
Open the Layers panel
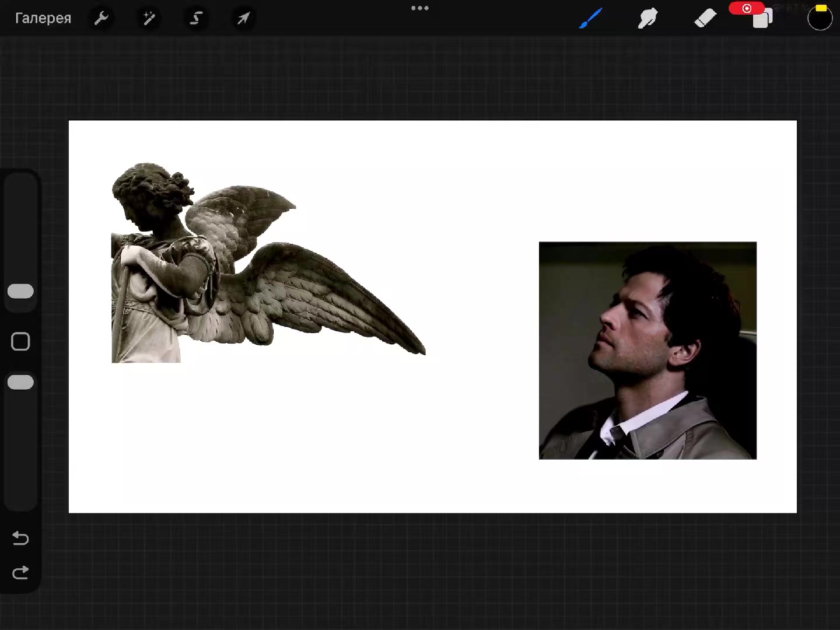click(762, 19)
